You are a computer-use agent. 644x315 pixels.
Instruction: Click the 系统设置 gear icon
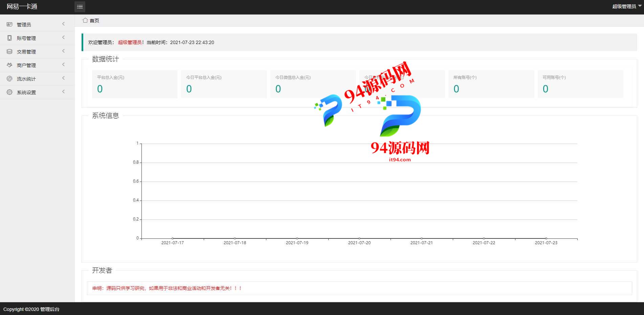pos(9,92)
